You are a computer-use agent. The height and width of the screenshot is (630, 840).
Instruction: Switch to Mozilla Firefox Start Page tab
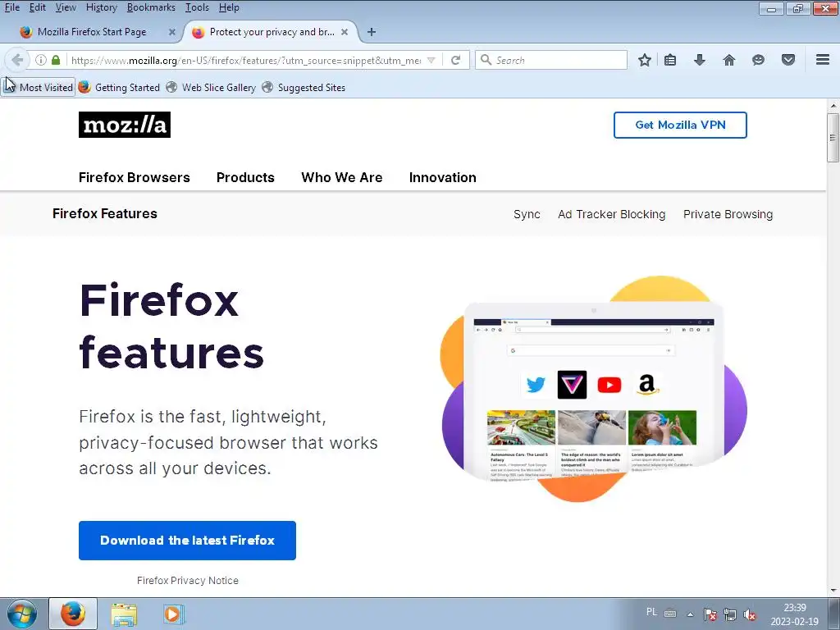(x=91, y=32)
